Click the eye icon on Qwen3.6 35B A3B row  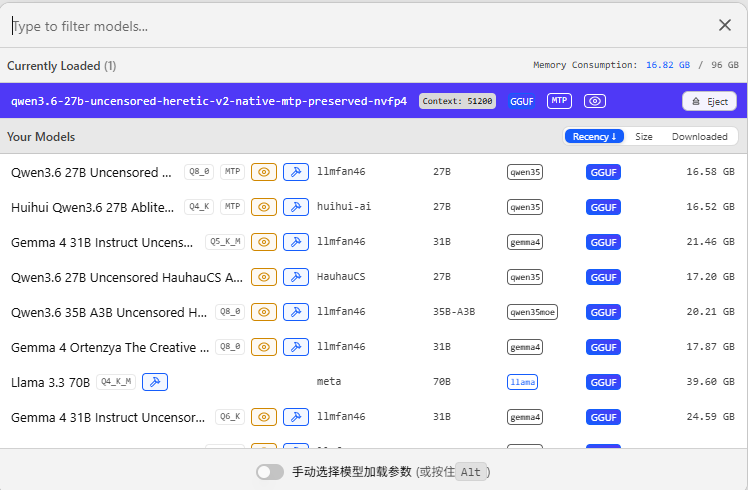coord(264,312)
